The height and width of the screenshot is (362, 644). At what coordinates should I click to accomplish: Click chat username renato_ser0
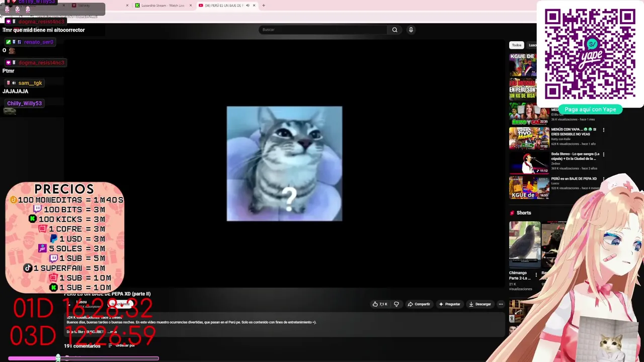click(x=38, y=42)
